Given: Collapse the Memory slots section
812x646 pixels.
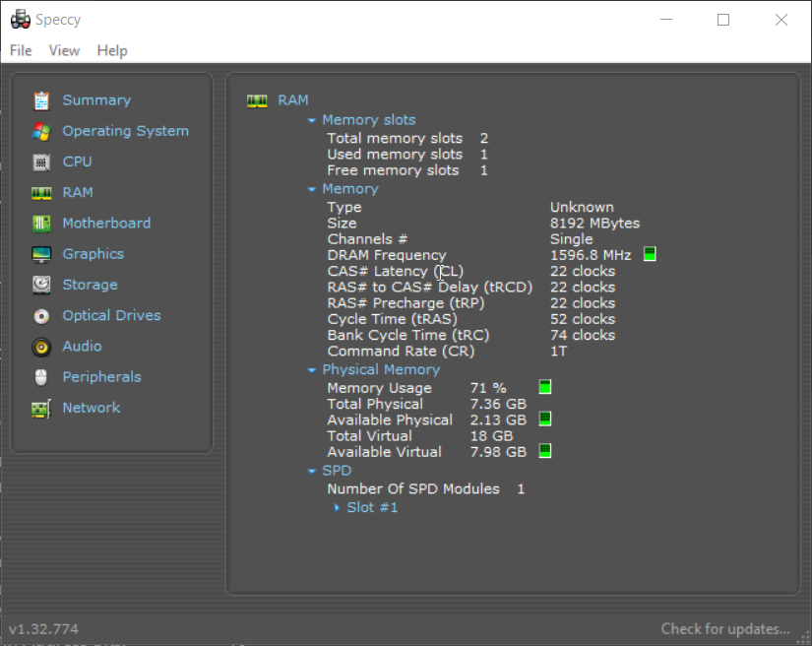Looking at the screenshot, I should pos(312,120).
